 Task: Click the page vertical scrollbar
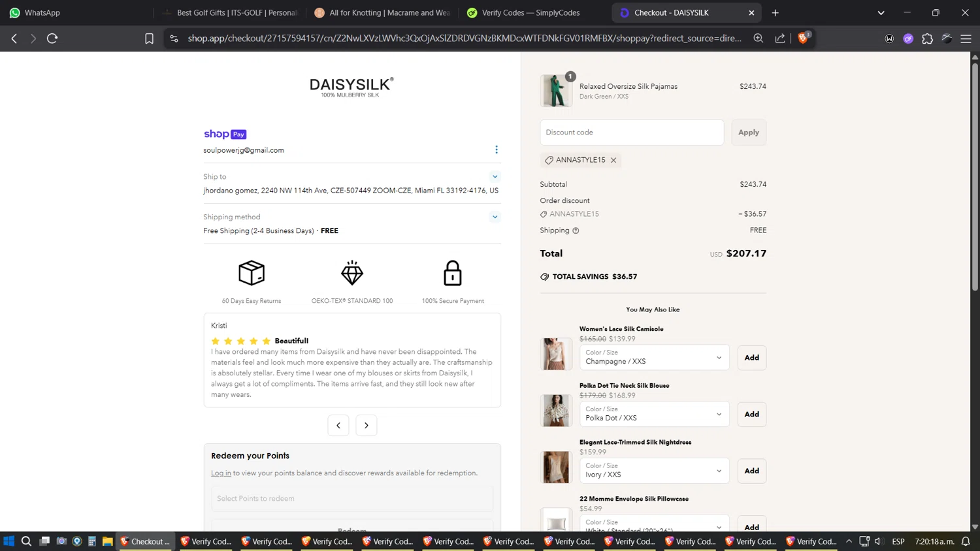(975, 176)
